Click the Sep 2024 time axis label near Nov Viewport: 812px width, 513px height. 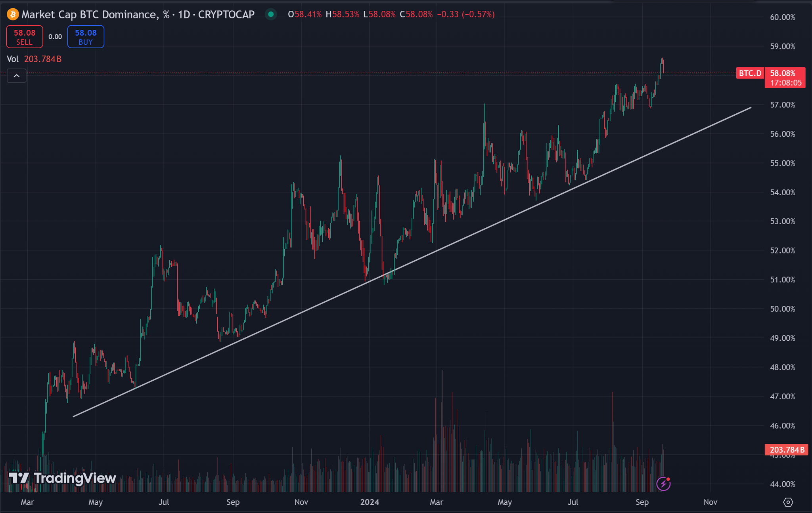(642, 502)
